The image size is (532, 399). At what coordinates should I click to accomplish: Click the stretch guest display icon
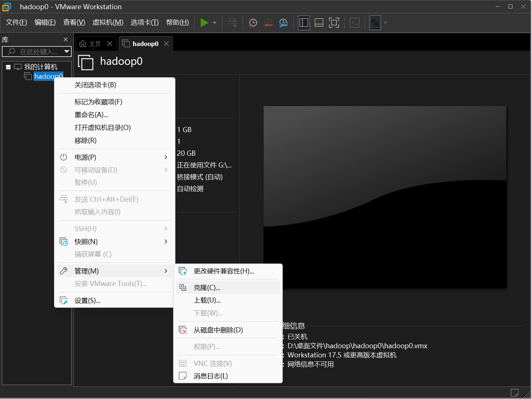375,23
